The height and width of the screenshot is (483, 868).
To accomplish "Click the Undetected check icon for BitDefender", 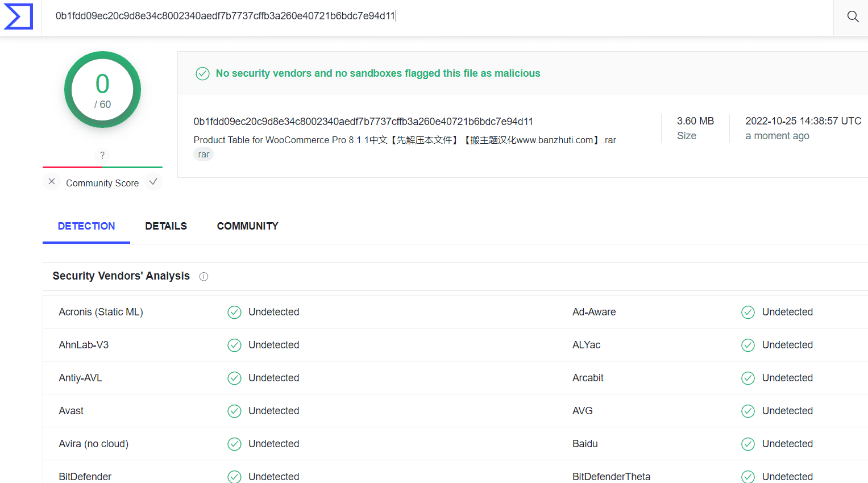I will tap(234, 477).
